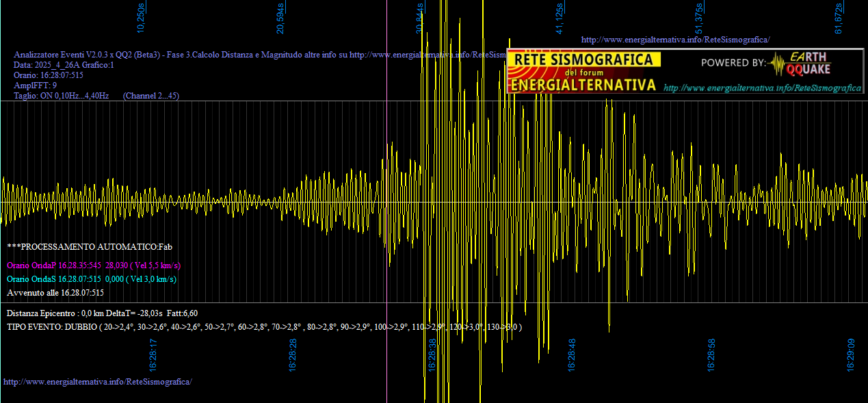This screenshot has width=868, height=403.
Task: Click the 61,672s top time axis label
Action: 839,18
